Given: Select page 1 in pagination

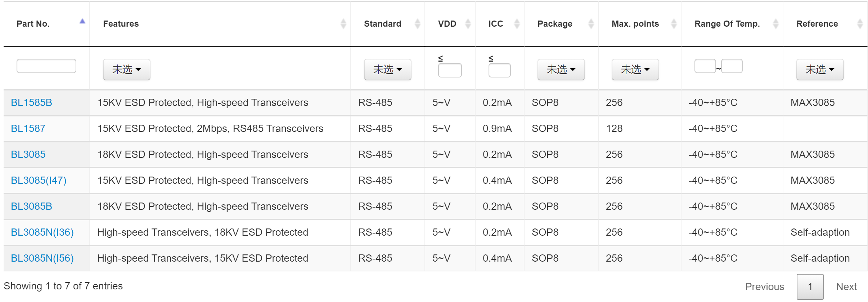Looking at the screenshot, I should pos(810,287).
